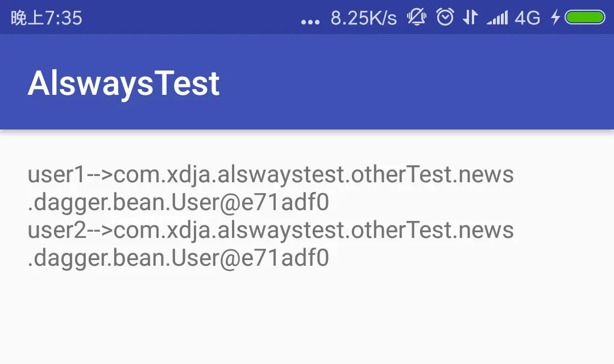Tap "otherTest.news" in the user2 line
This screenshot has width=614, height=364.
[432, 230]
